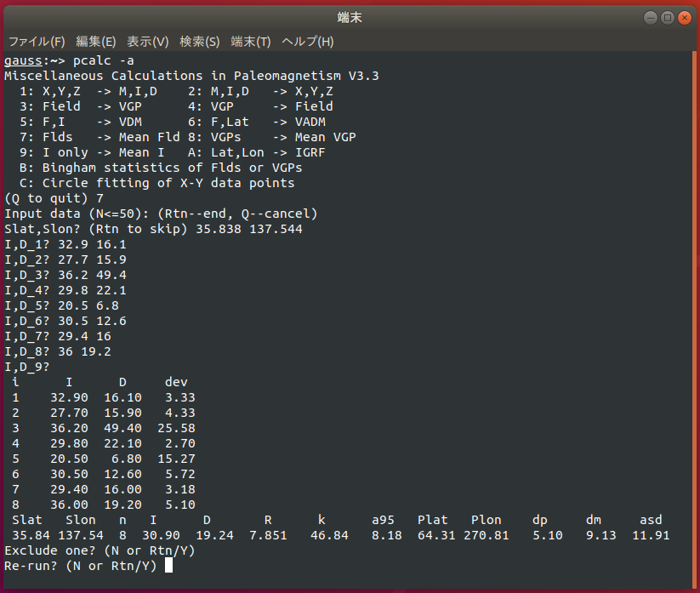Viewport: 700px width, 593px height.
Task: Click dev value 3.18 in row 7
Action: point(180,489)
